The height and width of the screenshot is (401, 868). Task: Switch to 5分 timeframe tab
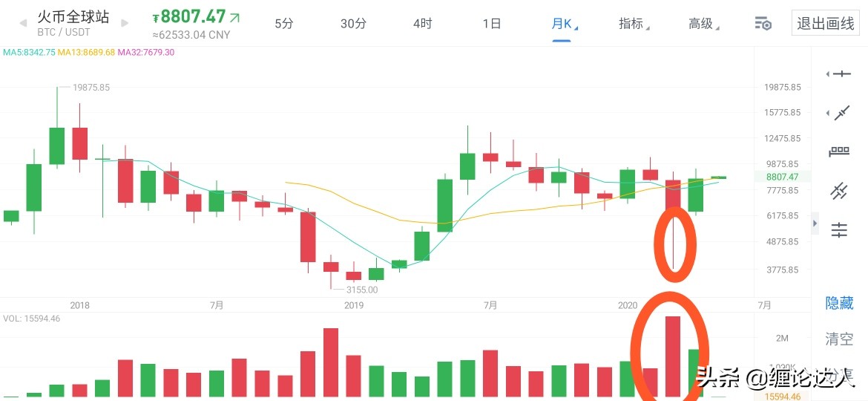(284, 24)
